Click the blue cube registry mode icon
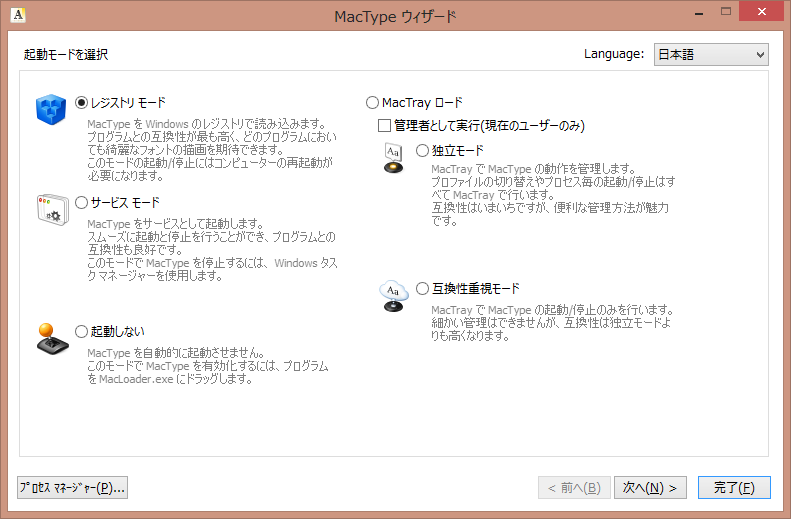 click(51, 109)
